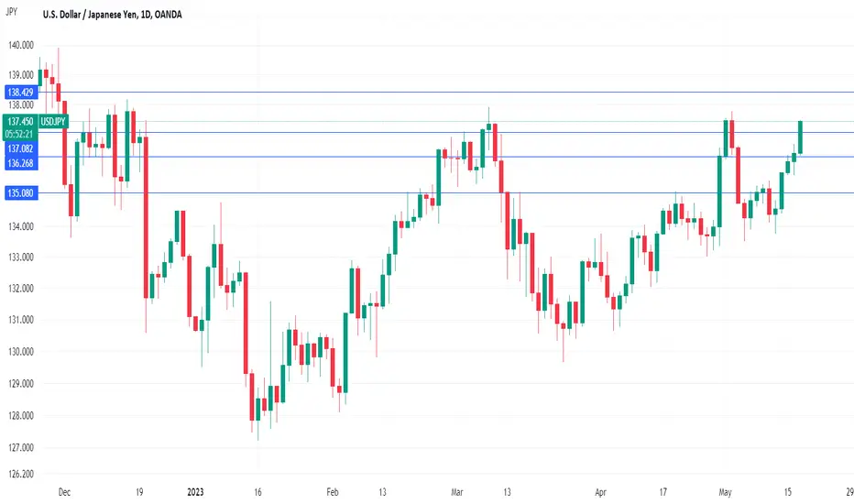
Task: Click the 2023 year label on time axis
Action: (x=195, y=492)
